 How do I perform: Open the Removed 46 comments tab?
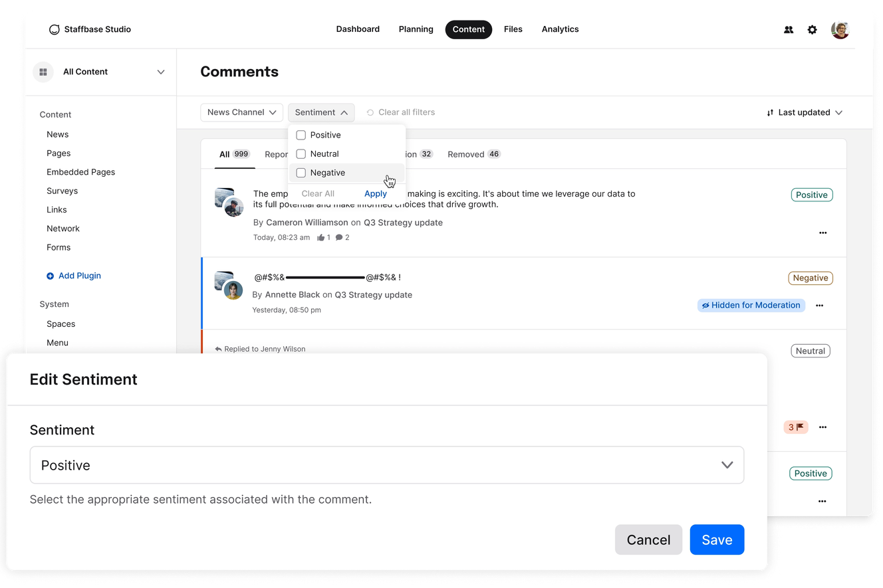(x=473, y=153)
